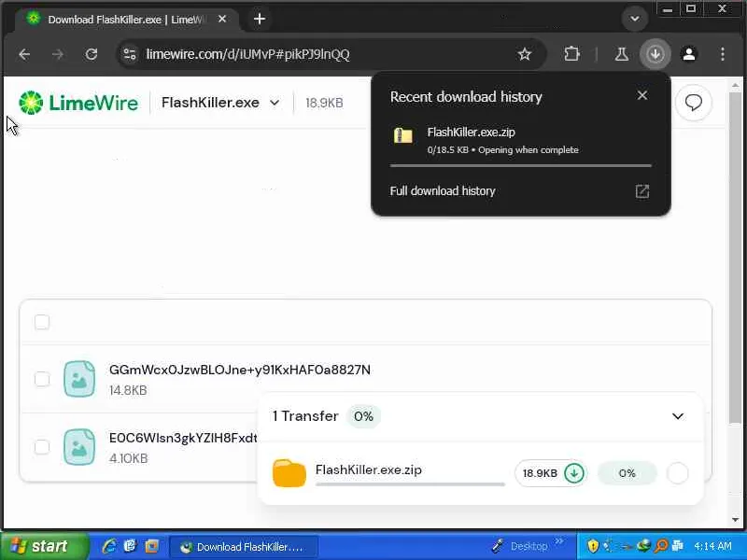Click the scrollbar up arrow
Image resolution: width=747 pixels, height=560 pixels.
pos(735,85)
